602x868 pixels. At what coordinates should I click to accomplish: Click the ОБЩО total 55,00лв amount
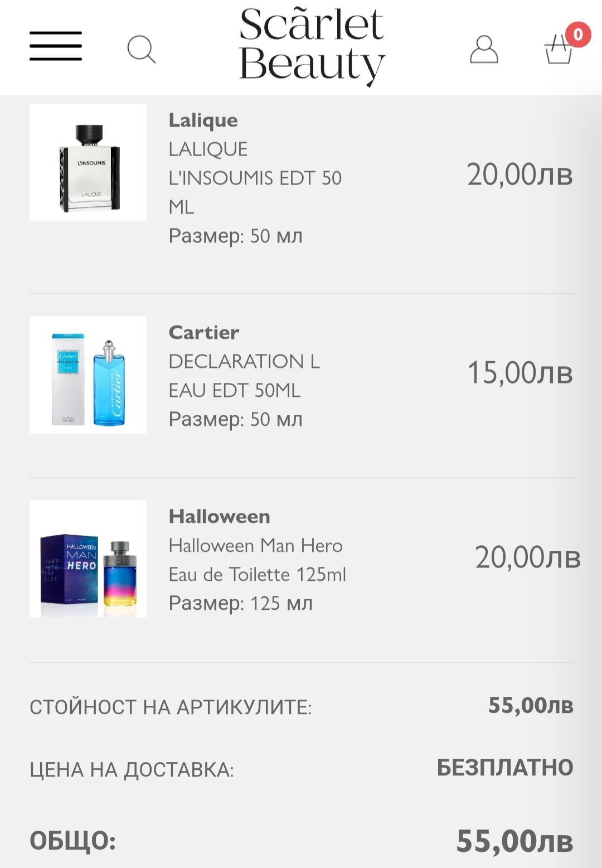[514, 841]
